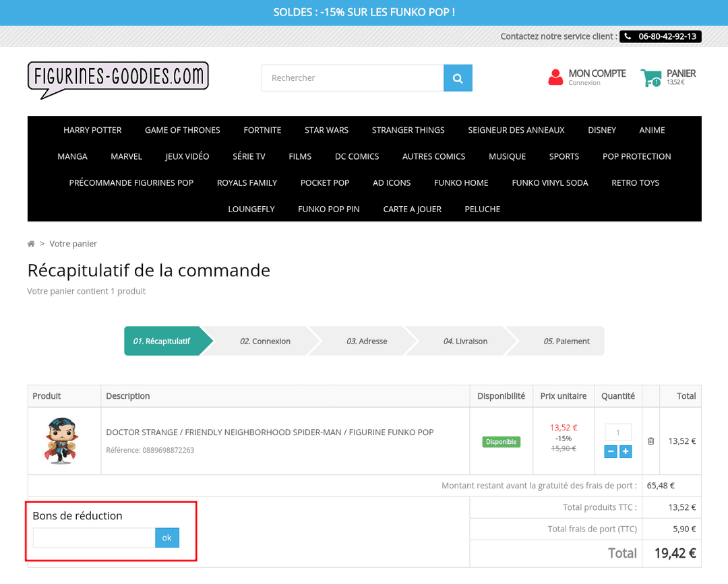Open the Panier cart link
The width and height of the screenshot is (728, 584).
(x=681, y=77)
